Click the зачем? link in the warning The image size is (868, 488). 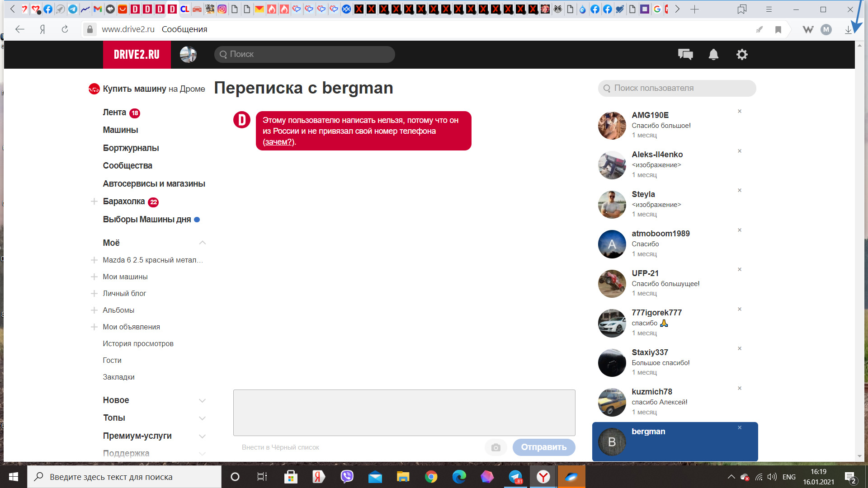coord(278,142)
